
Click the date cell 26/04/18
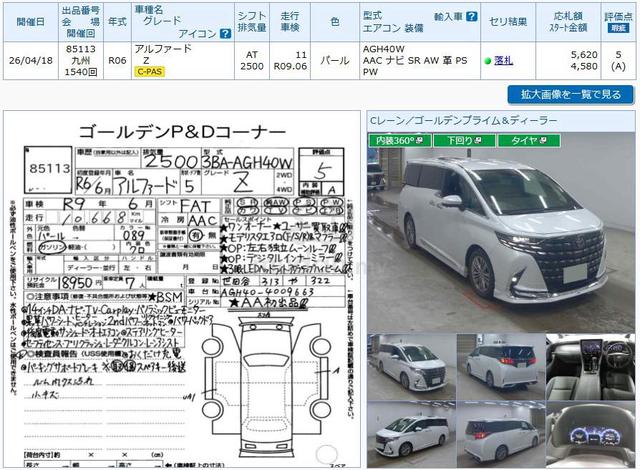pyautogui.click(x=31, y=60)
